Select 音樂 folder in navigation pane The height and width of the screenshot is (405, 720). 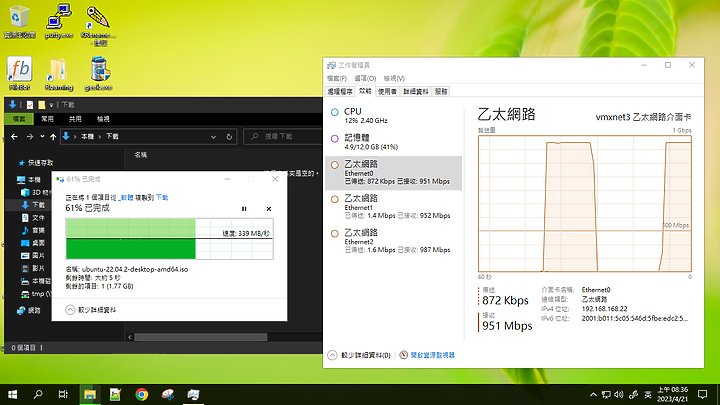[x=33, y=230]
